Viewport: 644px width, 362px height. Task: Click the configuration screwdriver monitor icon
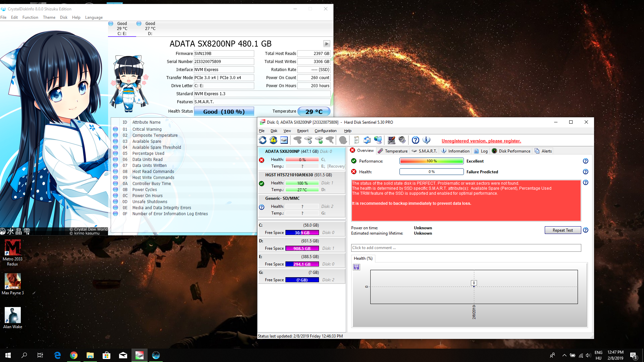tap(391, 140)
